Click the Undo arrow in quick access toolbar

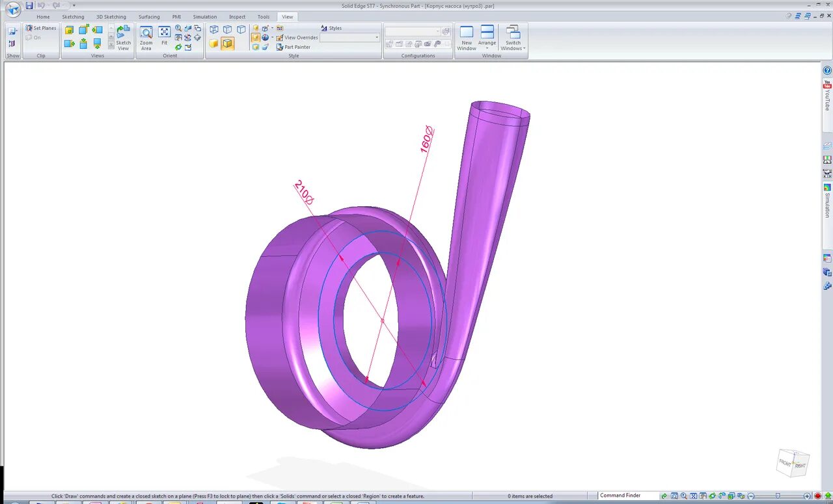pos(42,5)
